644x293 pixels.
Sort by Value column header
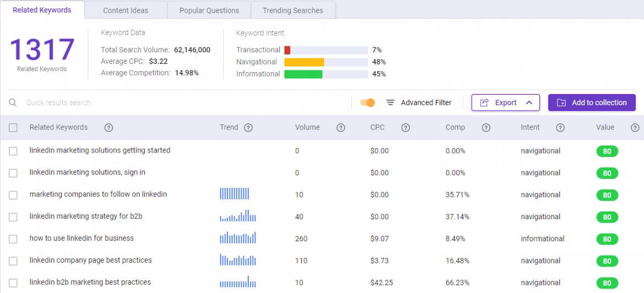click(605, 127)
